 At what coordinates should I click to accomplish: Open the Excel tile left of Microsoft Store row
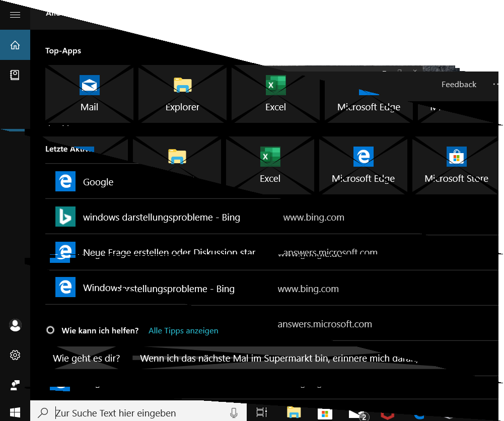click(x=270, y=165)
